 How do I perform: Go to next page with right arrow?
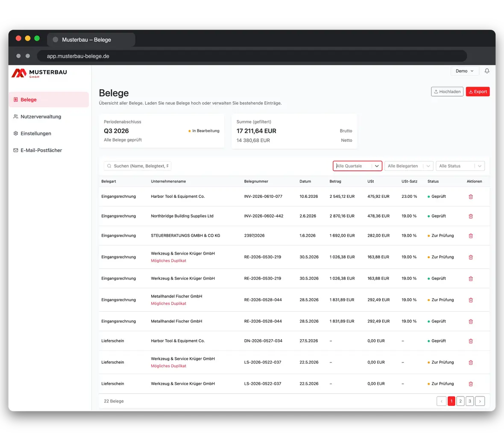click(480, 401)
